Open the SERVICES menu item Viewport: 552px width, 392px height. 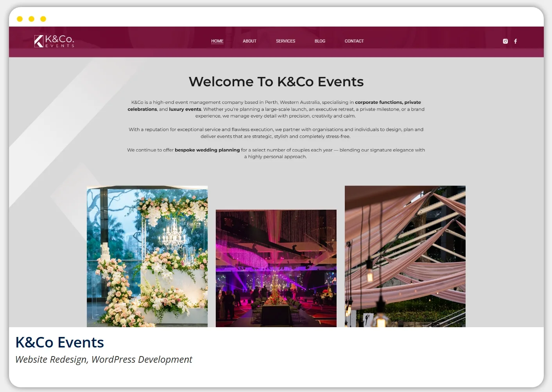click(285, 41)
